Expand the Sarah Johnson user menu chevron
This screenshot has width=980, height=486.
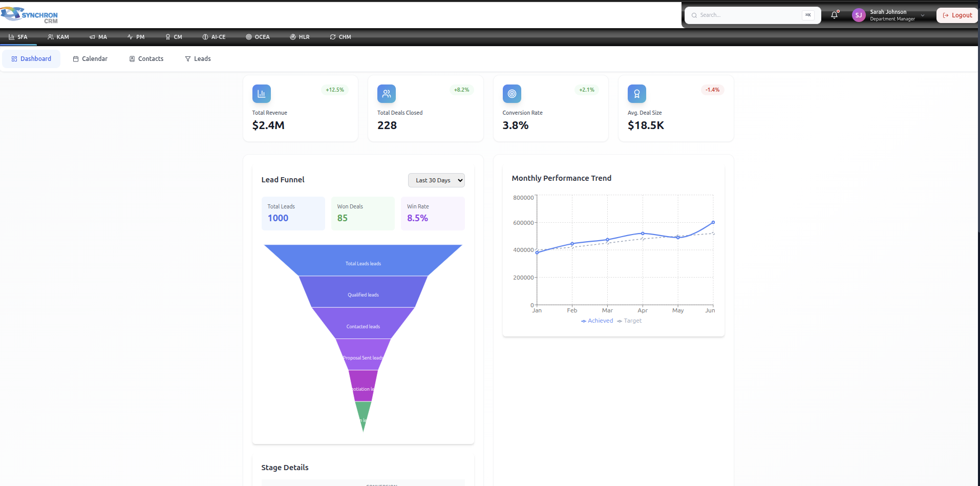(x=923, y=15)
